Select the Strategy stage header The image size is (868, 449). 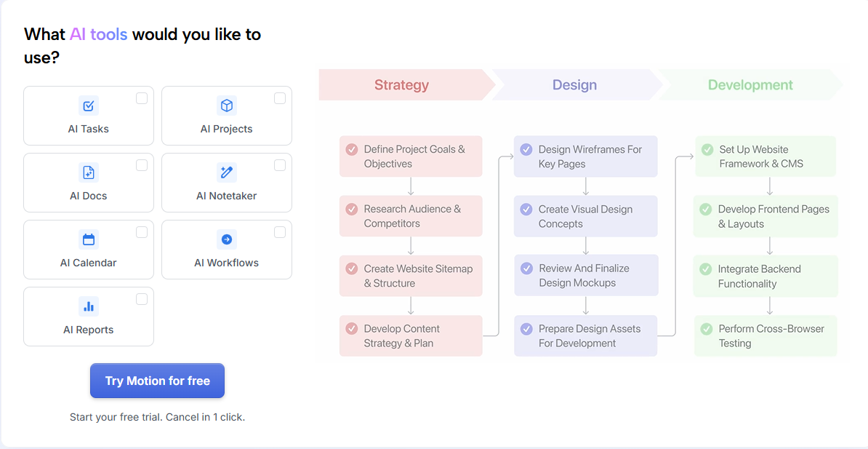pos(401,85)
